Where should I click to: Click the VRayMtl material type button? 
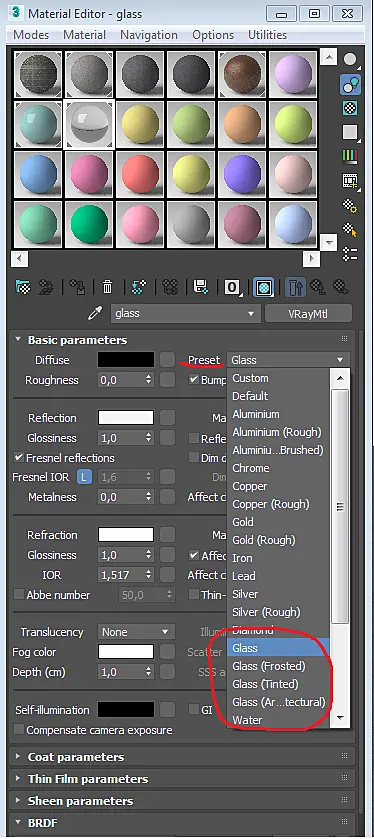(308, 314)
